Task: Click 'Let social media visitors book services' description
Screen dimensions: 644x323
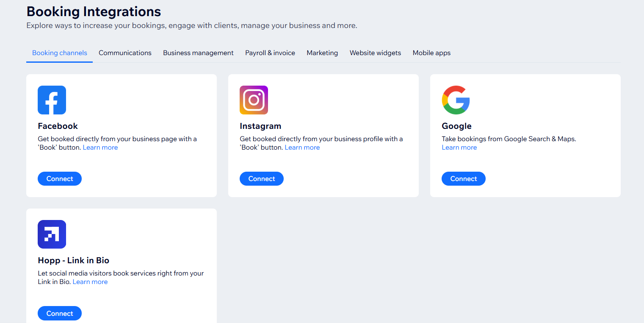Action: pyautogui.click(x=121, y=278)
